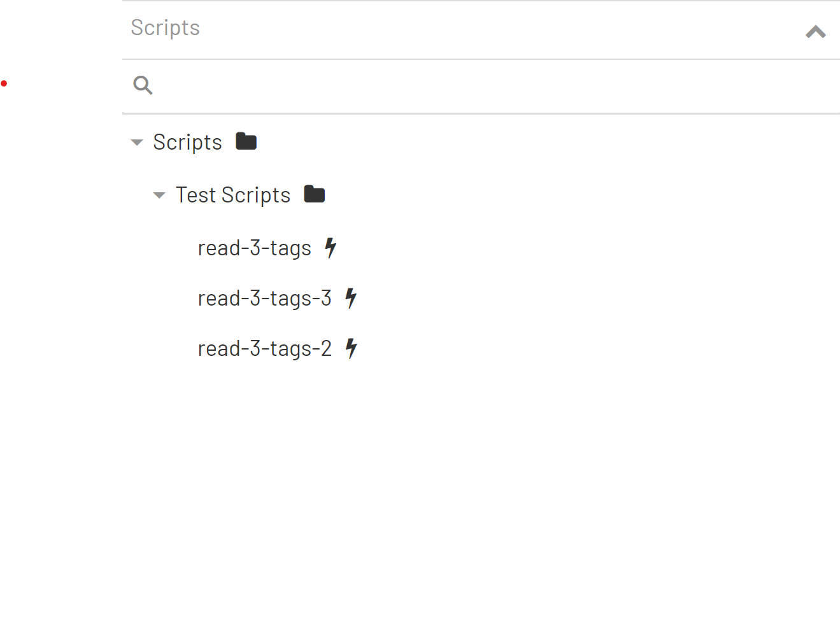
Task: Click the red recording indicator dot
Action: (4, 83)
